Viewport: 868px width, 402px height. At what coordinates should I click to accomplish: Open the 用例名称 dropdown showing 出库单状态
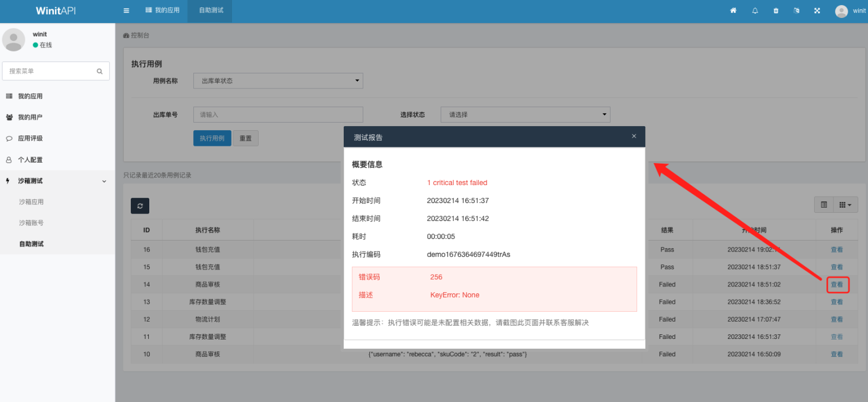click(x=278, y=81)
